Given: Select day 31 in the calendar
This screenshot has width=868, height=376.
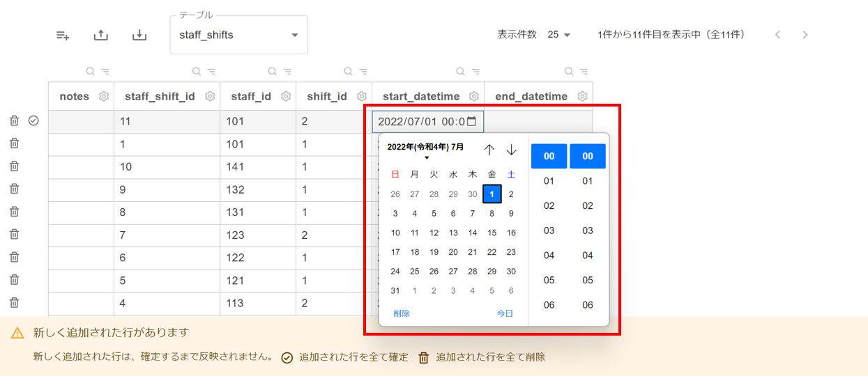Looking at the screenshot, I should point(395,291).
